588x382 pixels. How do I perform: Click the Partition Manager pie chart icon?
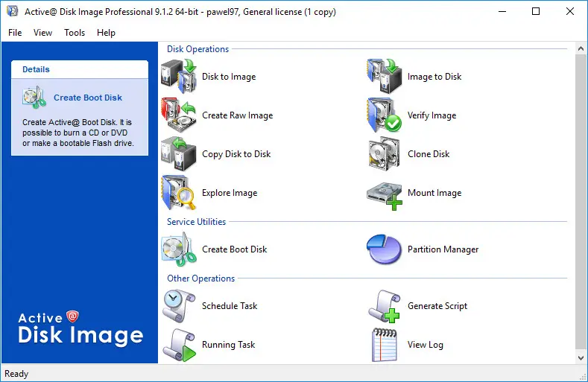385,249
